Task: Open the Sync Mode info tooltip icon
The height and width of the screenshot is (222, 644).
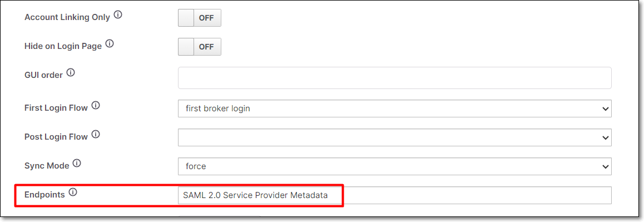Action: click(x=77, y=163)
